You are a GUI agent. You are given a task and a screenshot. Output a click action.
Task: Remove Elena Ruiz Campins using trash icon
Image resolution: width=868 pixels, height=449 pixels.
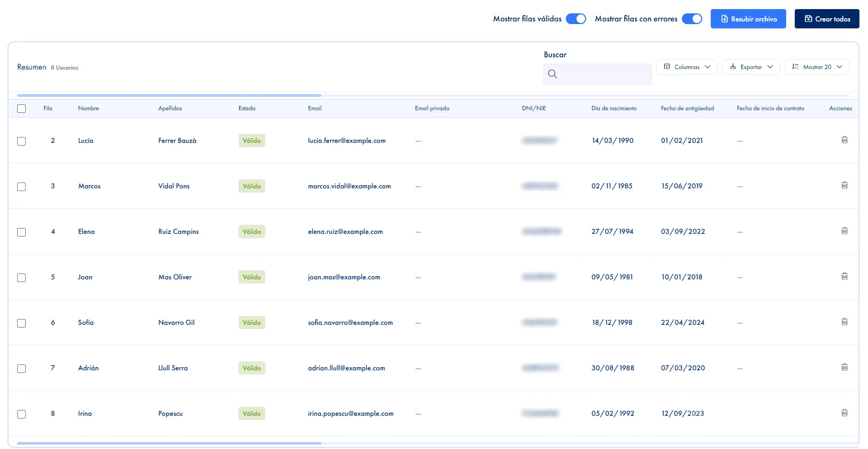click(844, 231)
